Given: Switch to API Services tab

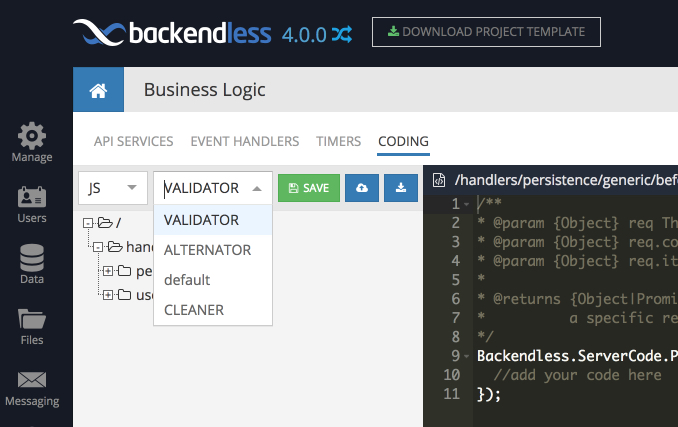Looking at the screenshot, I should pos(134,141).
